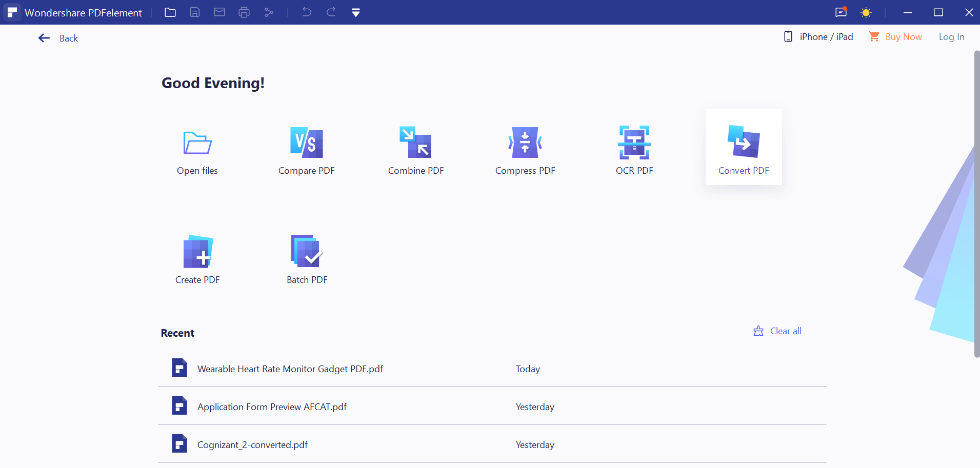Open Wearable Heart Rate Monitor Gadget PDF.pdf

click(290, 369)
